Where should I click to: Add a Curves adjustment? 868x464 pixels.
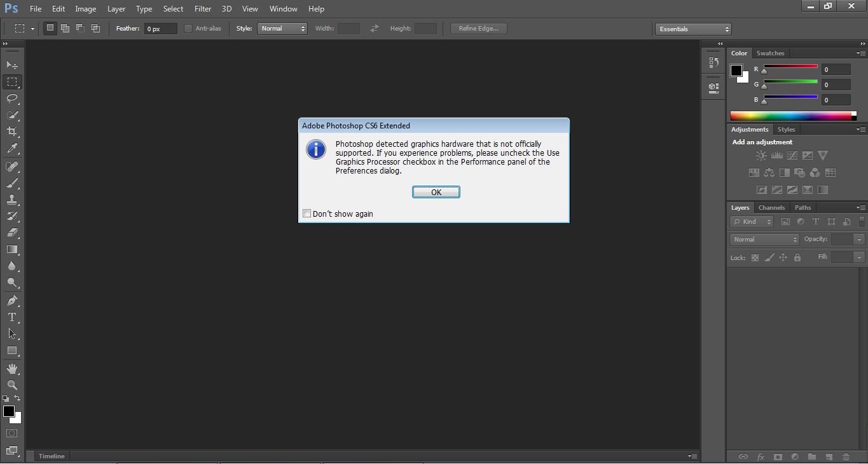[x=792, y=156]
